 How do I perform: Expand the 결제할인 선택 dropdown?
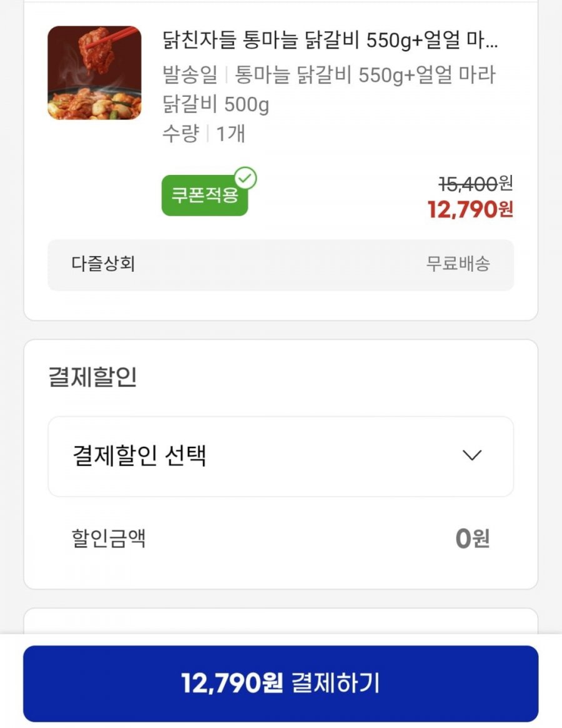click(x=280, y=456)
